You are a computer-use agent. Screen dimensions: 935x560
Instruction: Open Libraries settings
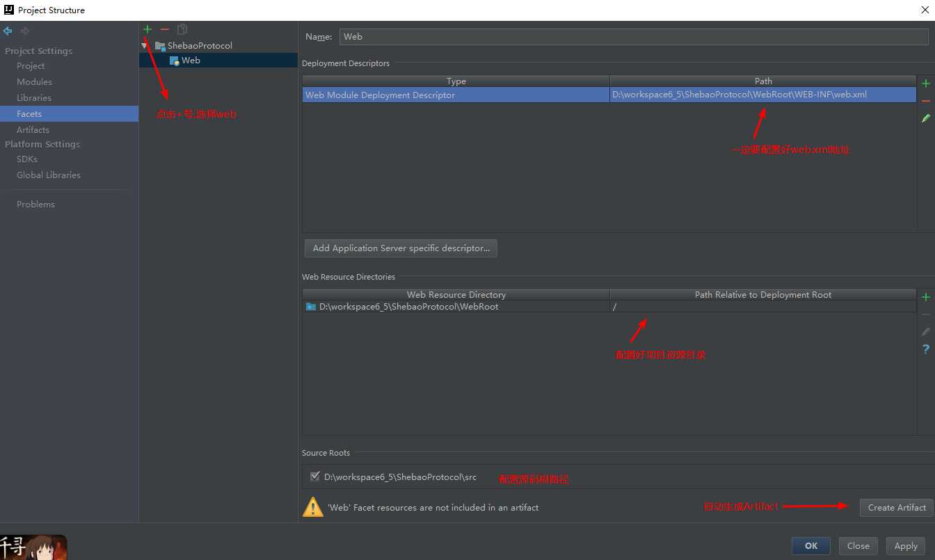[x=34, y=98]
